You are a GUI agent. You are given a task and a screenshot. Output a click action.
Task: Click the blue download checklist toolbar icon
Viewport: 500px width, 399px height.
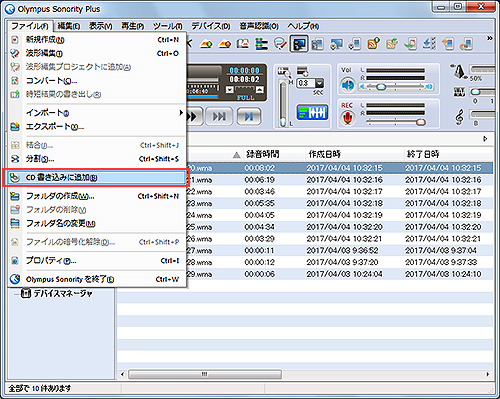point(429,44)
